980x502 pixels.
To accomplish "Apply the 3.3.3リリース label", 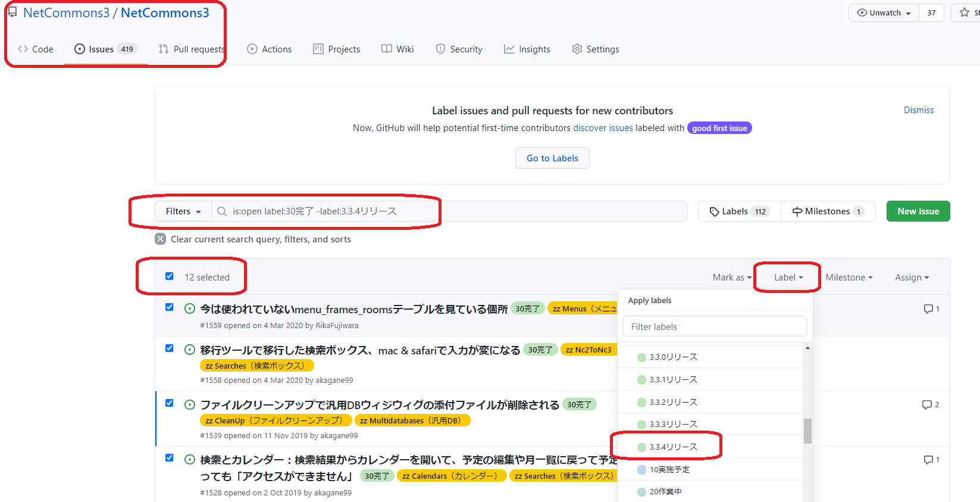I will click(710, 424).
